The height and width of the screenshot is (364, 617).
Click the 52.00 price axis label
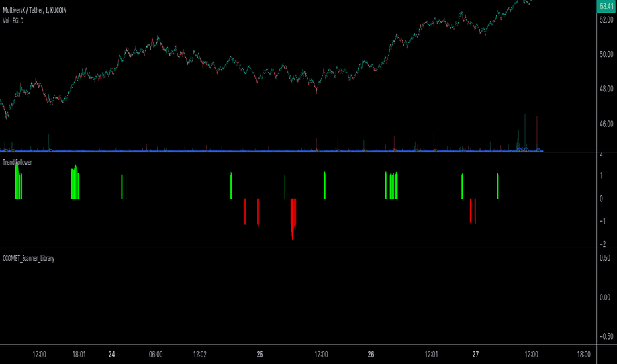pyautogui.click(x=606, y=20)
